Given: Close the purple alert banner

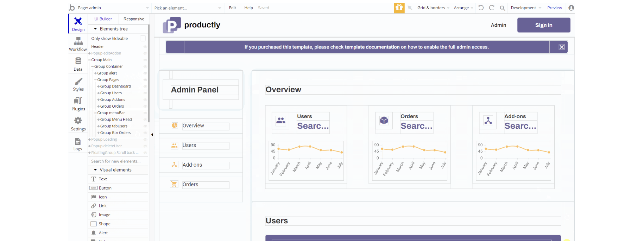Looking at the screenshot, I should 562,47.
